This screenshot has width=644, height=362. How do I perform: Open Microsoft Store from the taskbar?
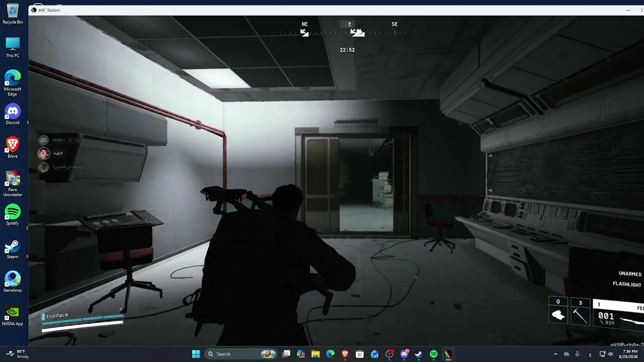(x=360, y=354)
